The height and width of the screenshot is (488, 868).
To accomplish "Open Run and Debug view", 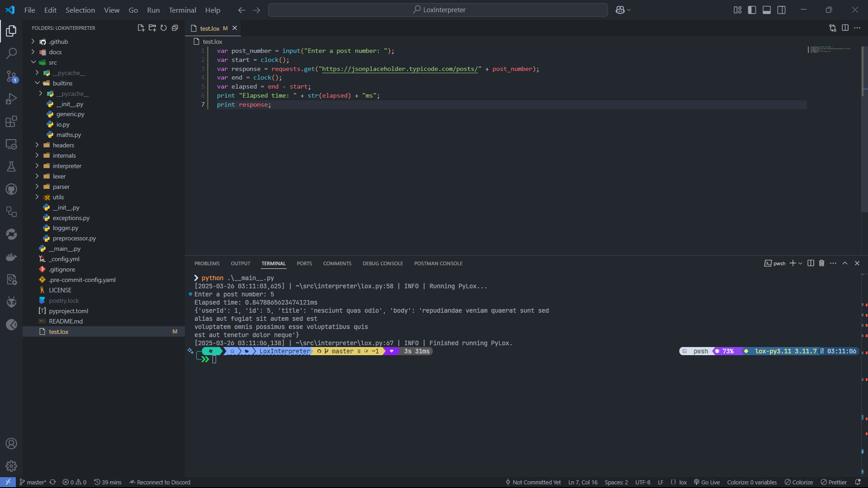I will tap(11, 99).
